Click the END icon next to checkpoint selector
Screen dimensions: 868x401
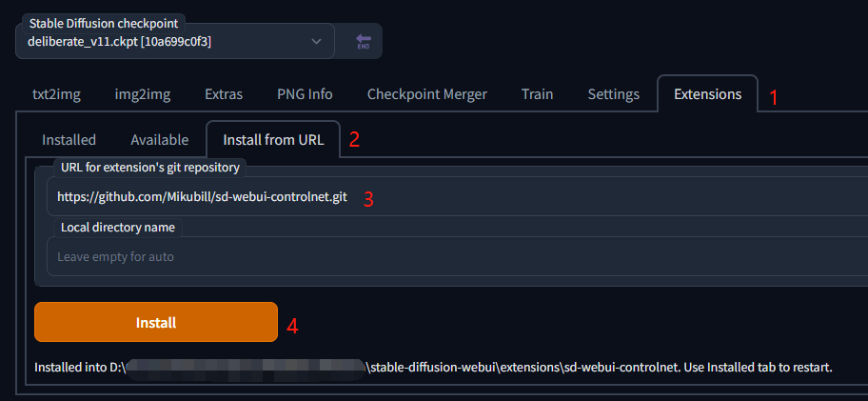(363, 43)
